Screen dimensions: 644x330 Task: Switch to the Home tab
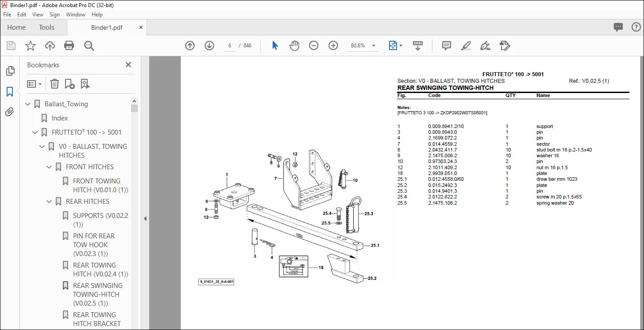click(16, 27)
